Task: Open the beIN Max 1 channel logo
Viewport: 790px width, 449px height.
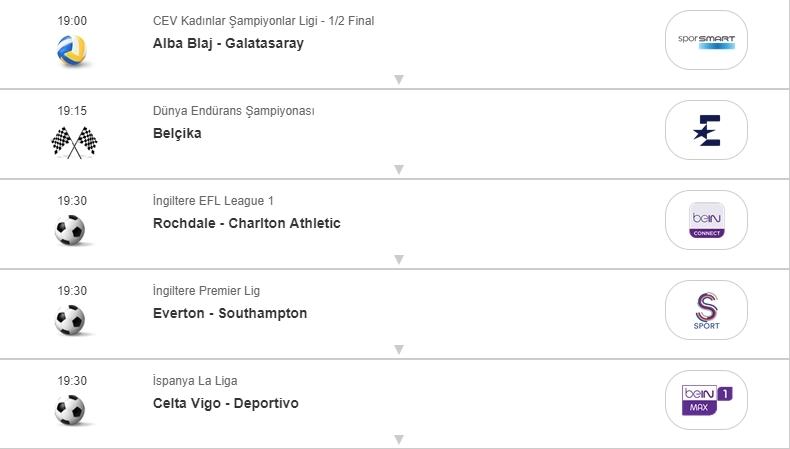Action: [706, 400]
